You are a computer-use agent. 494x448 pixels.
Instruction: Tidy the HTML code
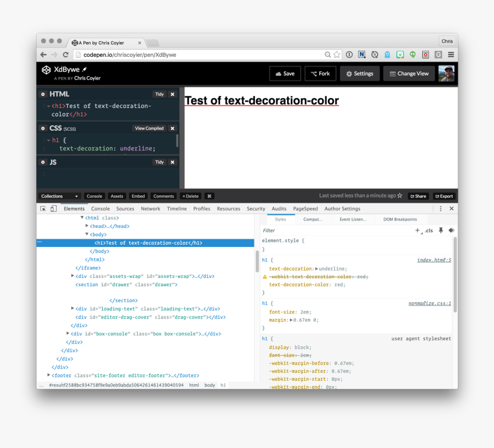pyautogui.click(x=160, y=94)
